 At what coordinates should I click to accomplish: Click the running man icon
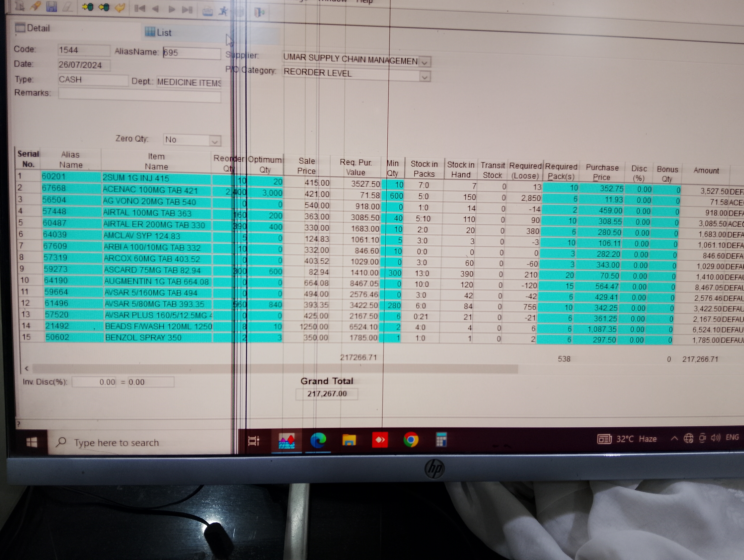click(223, 11)
